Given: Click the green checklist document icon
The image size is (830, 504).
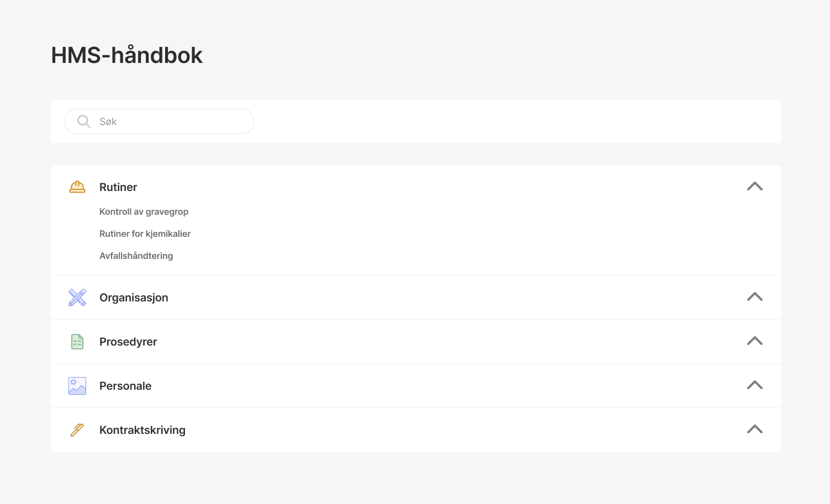Looking at the screenshot, I should (x=77, y=342).
